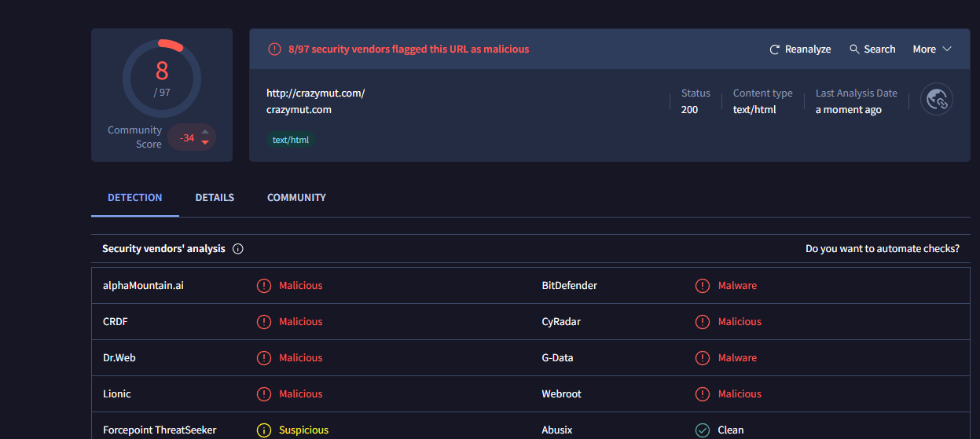Click the Search button label

tap(879, 49)
